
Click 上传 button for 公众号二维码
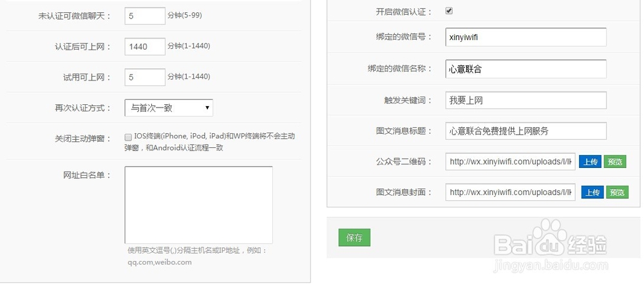coord(591,162)
